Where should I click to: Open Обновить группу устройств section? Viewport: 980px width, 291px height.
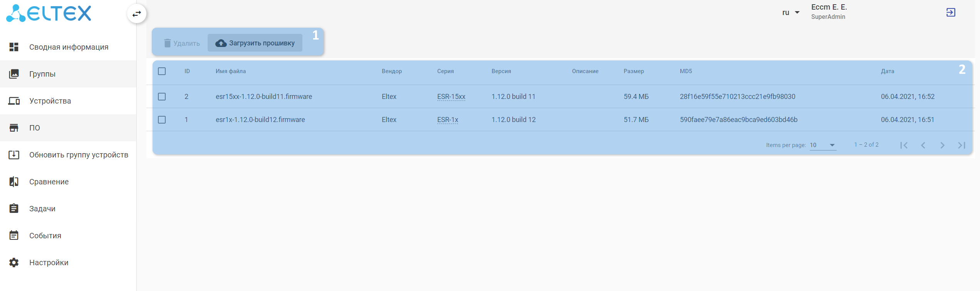pos(68,155)
